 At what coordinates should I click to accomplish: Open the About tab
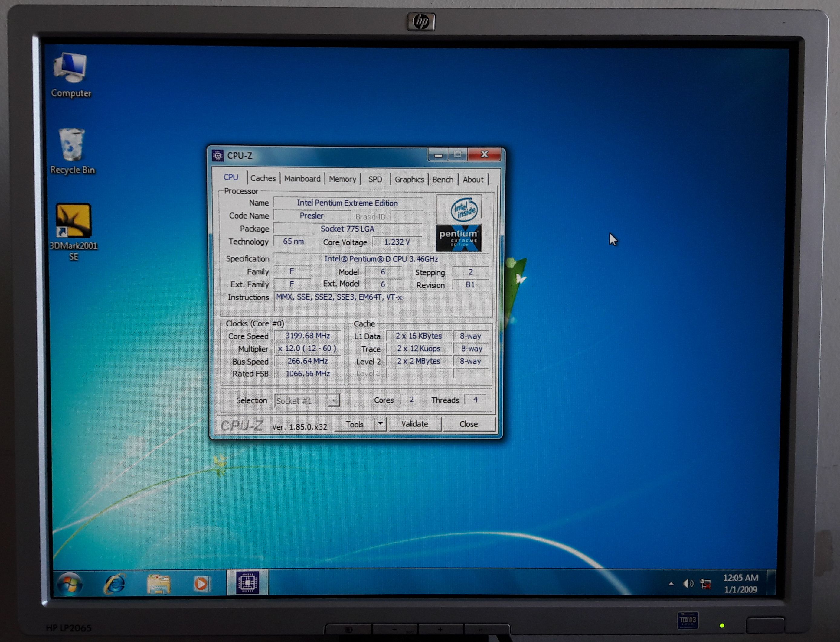pyautogui.click(x=473, y=180)
